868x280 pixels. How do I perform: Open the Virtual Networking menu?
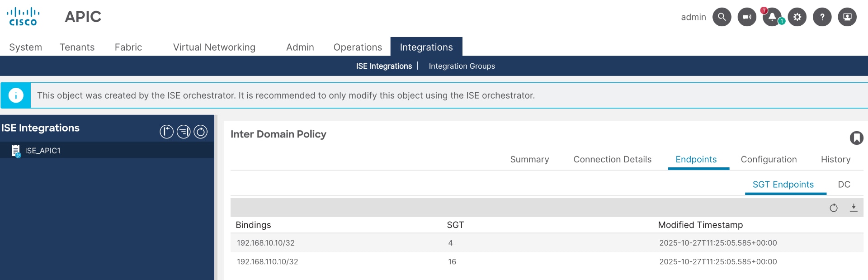point(214,47)
